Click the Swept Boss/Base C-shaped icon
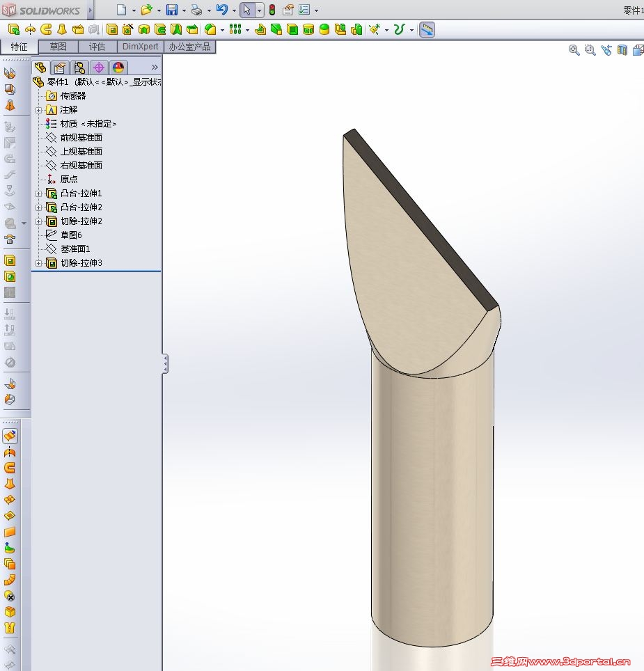 tap(46, 29)
